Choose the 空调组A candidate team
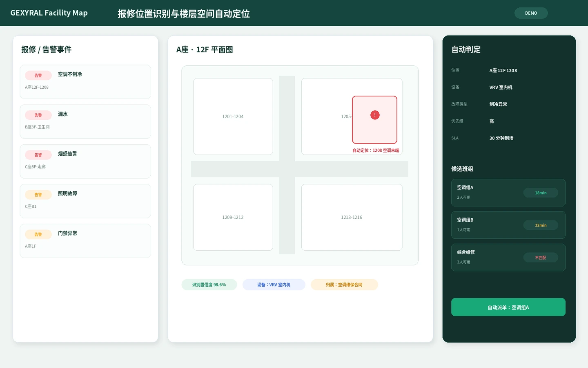588x368 pixels. pos(508,193)
